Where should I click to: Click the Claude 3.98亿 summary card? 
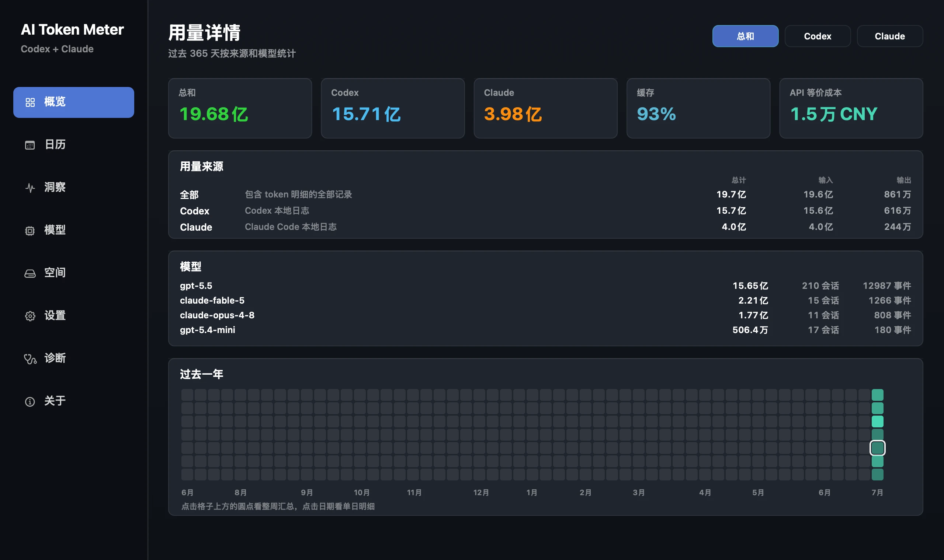point(546,108)
